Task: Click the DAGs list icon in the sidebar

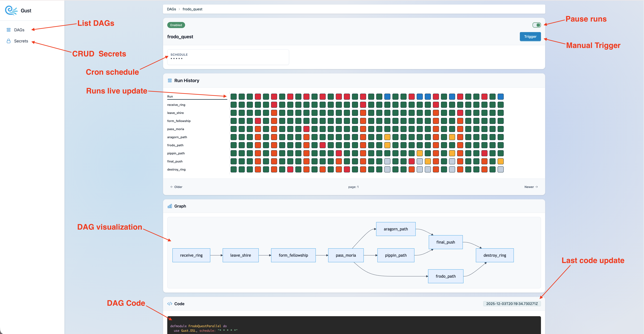Action: pyautogui.click(x=8, y=30)
